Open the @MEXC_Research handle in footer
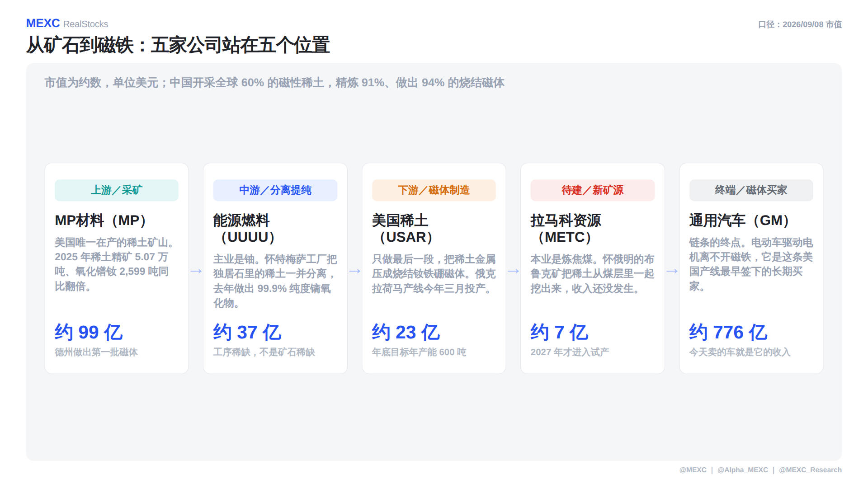 coord(811,470)
